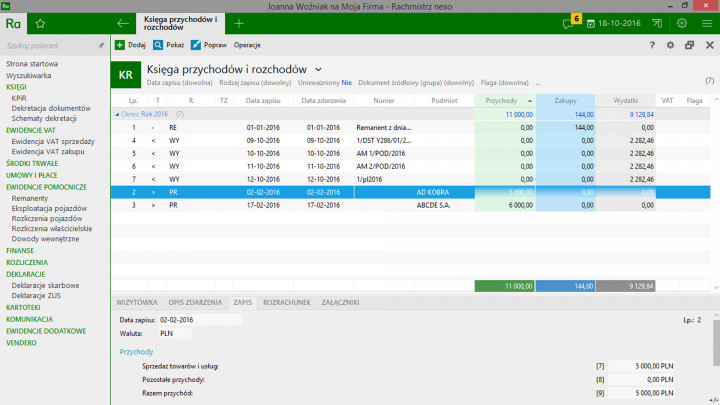Open Ewidencja VAT sprzedaży in sidebar

point(53,141)
